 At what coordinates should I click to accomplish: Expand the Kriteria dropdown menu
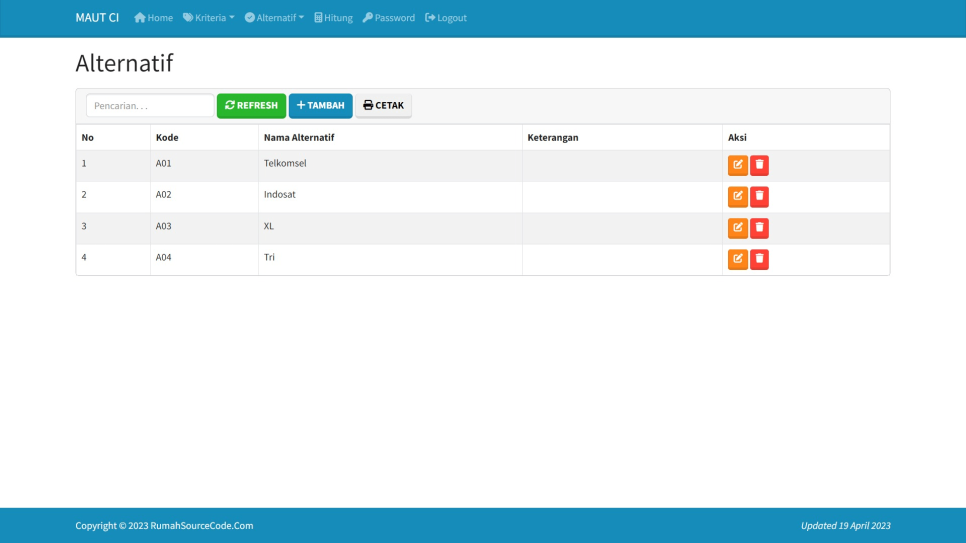point(208,18)
